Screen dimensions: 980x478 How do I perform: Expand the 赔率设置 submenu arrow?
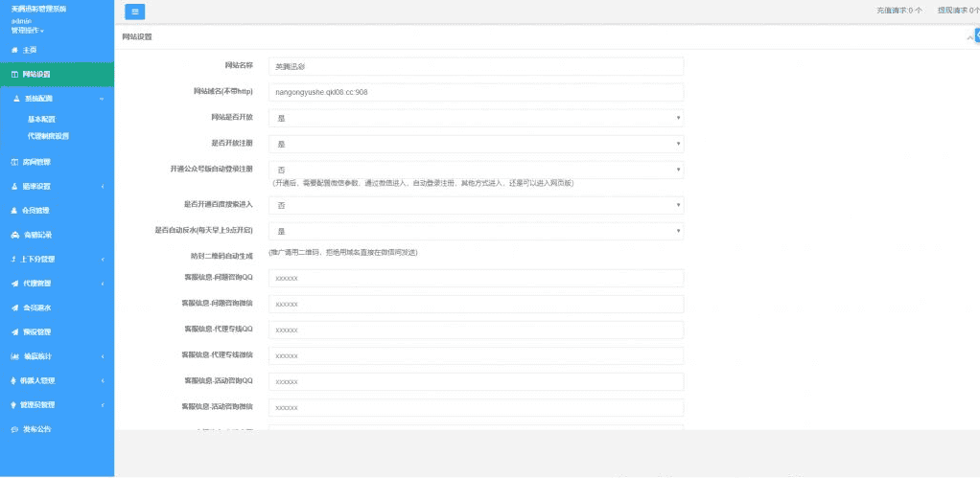coord(103,187)
